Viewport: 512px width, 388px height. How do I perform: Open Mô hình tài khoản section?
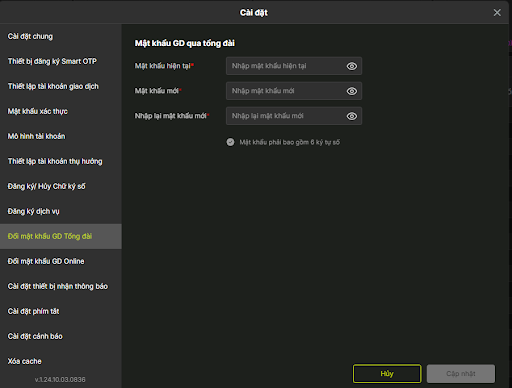pyautogui.click(x=61, y=136)
